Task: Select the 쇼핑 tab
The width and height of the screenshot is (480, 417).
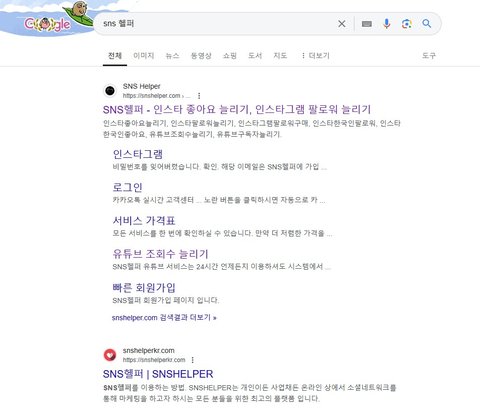Action: point(230,56)
